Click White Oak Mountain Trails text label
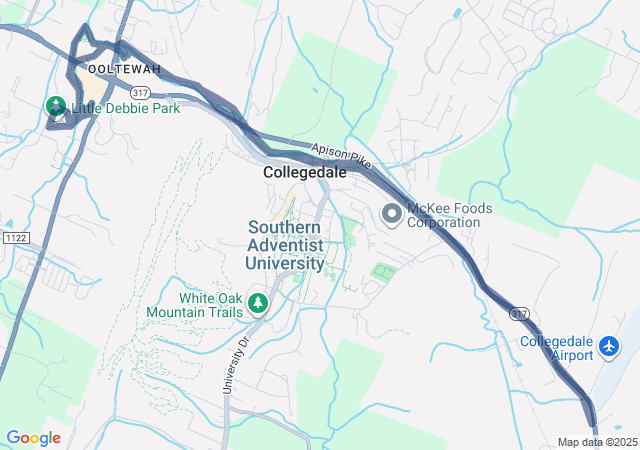Viewport: 640px width, 450px height. pos(195,305)
